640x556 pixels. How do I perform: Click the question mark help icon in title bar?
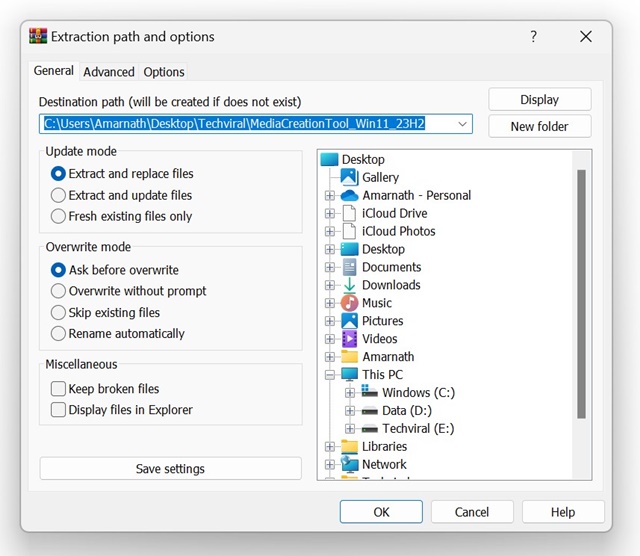[x=533, y=36]
